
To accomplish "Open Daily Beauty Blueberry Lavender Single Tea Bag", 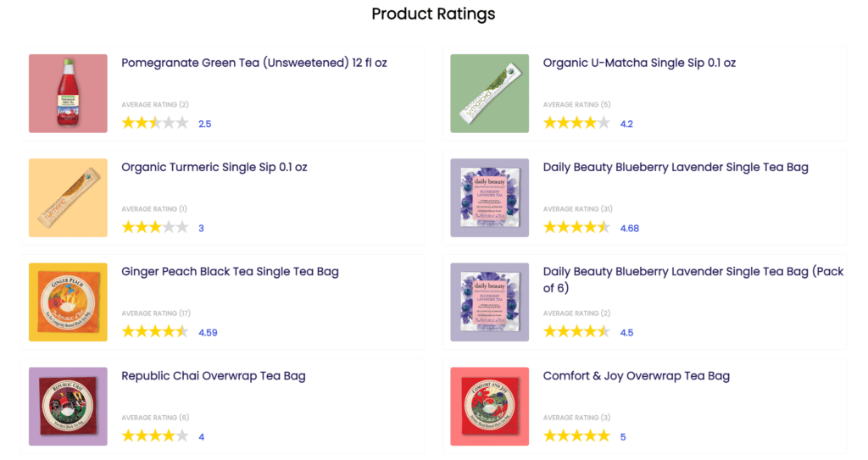I will 676,167.
